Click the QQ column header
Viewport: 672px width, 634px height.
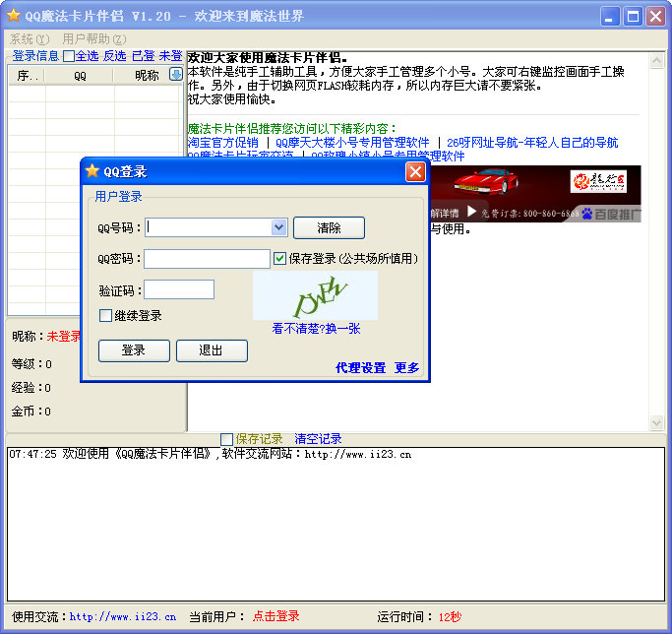tap(80, 76)
